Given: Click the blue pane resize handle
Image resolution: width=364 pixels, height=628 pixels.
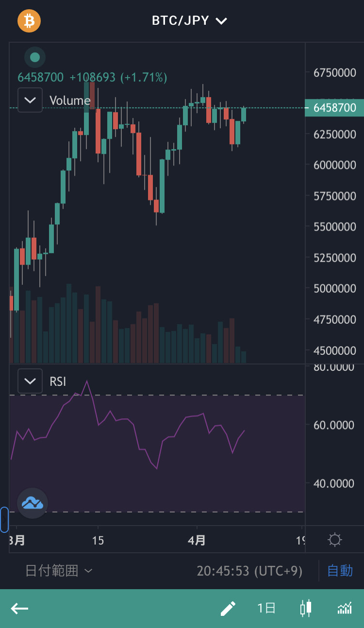Looking at the screenshot, I should [x=4, y=519].
